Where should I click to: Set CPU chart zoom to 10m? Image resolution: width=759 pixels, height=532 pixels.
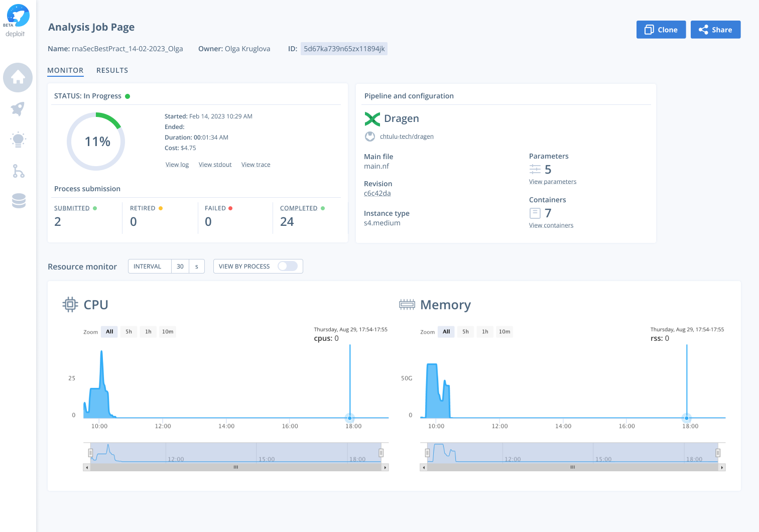click(x=168, y=332)
